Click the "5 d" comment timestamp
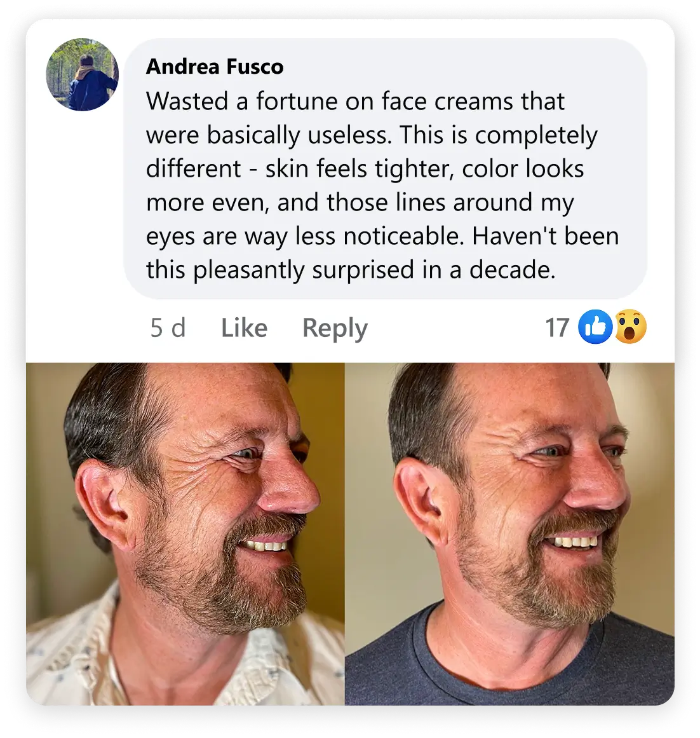The height and width of the screenshot is (738, 700). 168,328
